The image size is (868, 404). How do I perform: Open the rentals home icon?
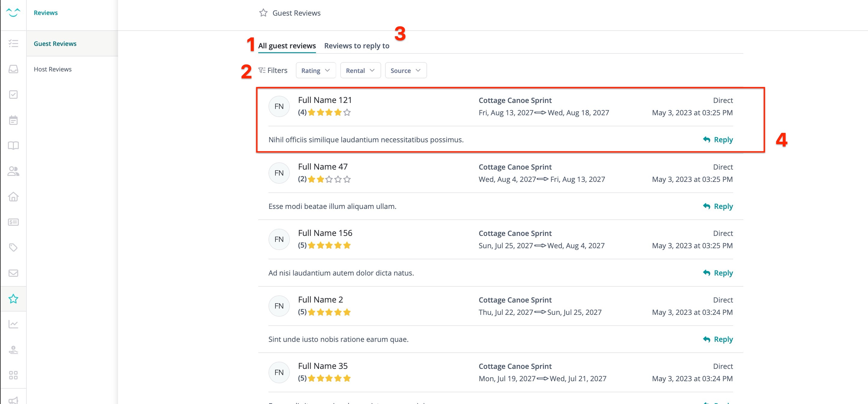click(13, 197)
